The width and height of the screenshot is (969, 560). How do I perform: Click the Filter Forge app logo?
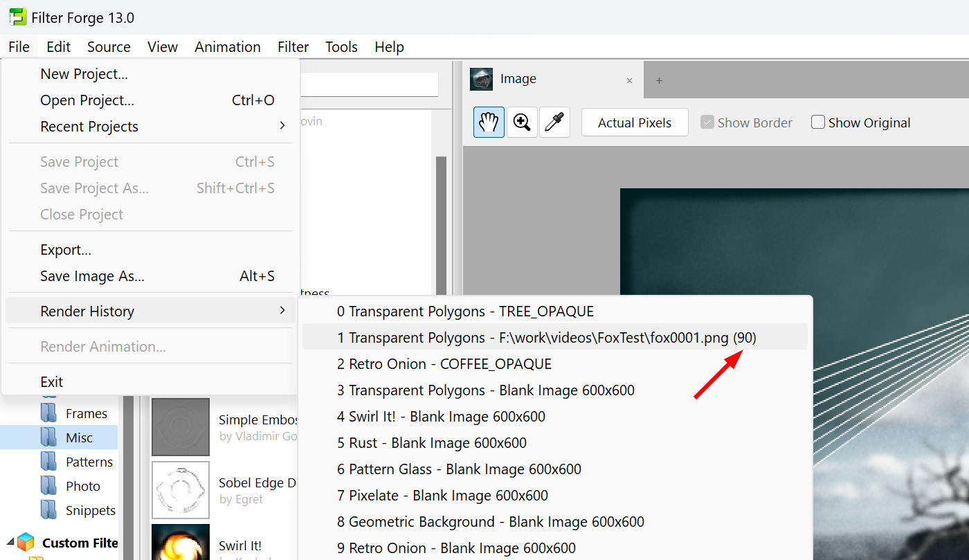click(x=17, y=17)
